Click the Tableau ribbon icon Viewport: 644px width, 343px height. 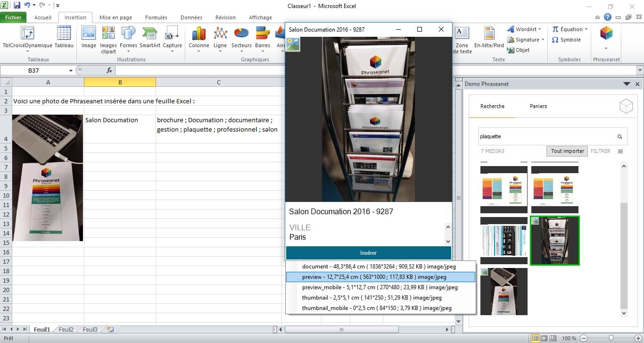pyautogui.click(x=64, y=37)
